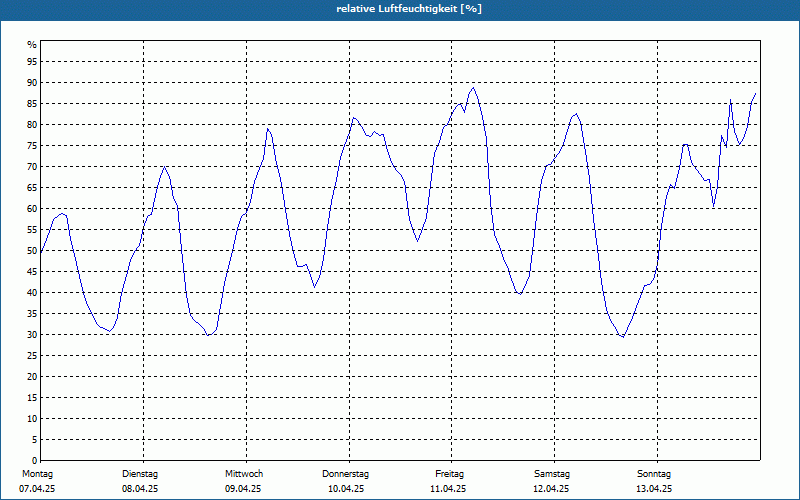Click the date label 10.04.25
This screenshot has height=500, width=800.
346,489
